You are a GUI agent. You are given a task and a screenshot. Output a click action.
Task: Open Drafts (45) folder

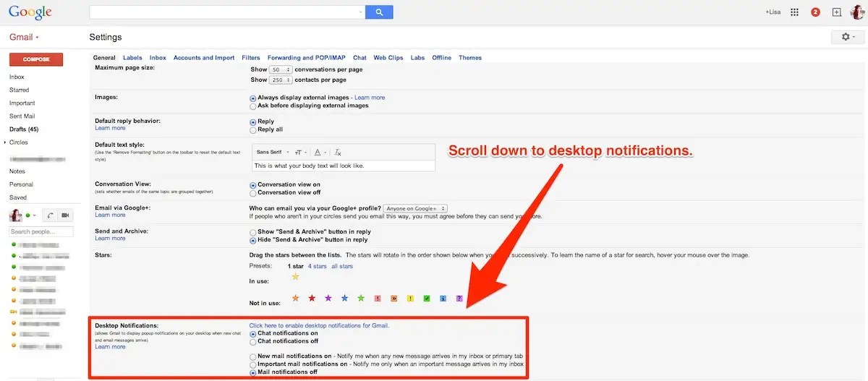coord(24,129)
